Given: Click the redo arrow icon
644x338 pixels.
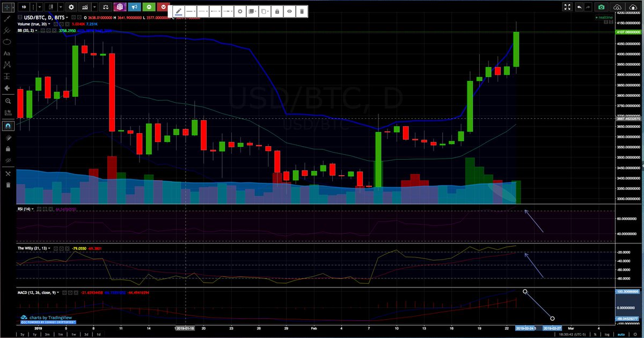Looking at the screenshot, I should [588, 7].
